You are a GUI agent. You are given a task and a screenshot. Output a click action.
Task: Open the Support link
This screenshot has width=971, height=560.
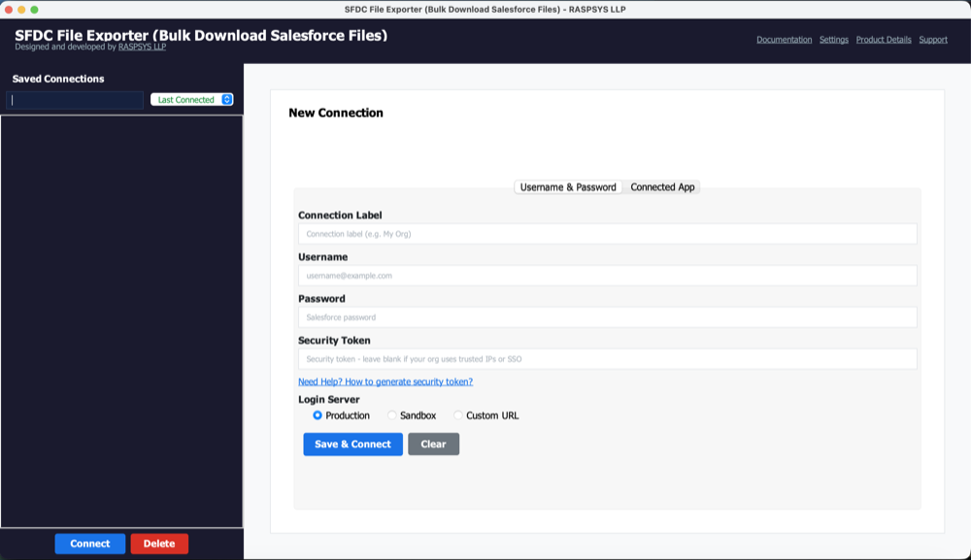pos(933,40)
